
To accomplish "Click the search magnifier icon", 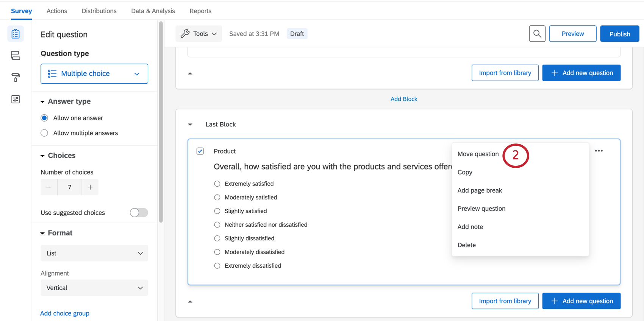I will (x=537, y=34).
